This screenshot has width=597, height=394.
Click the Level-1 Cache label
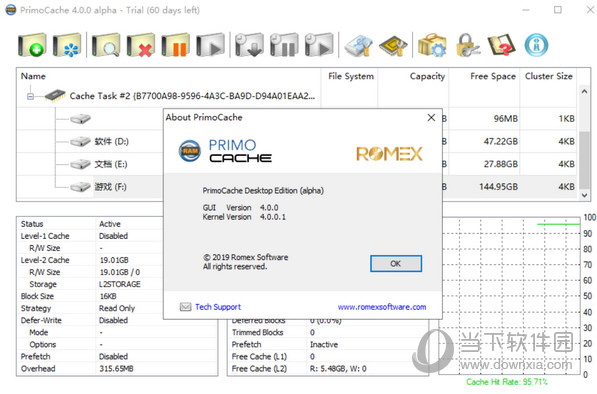pos(45,236)
